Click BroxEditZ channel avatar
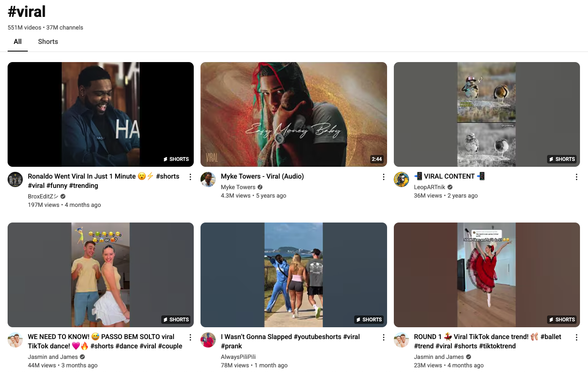588x372 pixels. pyautogui.click(x=15, y=179)
